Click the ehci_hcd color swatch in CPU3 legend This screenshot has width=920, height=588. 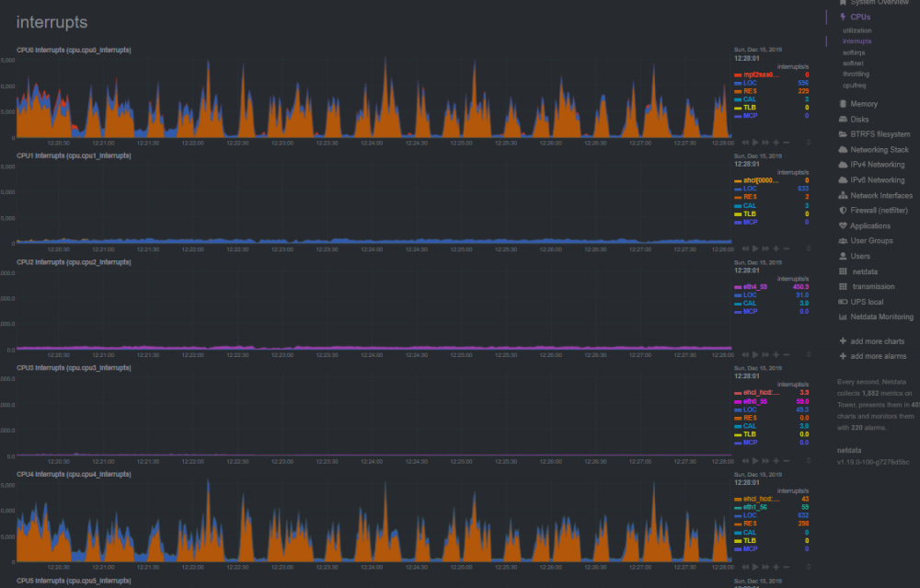tap(738, 393)
